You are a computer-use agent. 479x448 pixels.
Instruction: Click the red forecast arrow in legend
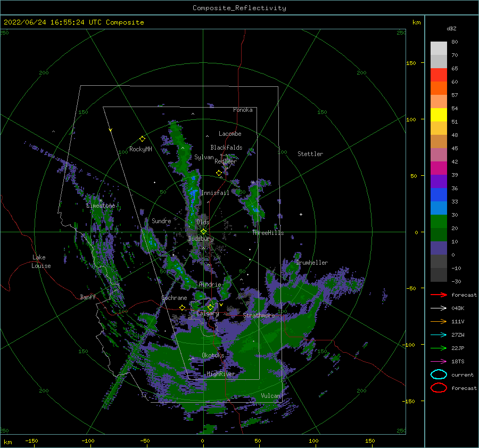(x=439, y=295)
